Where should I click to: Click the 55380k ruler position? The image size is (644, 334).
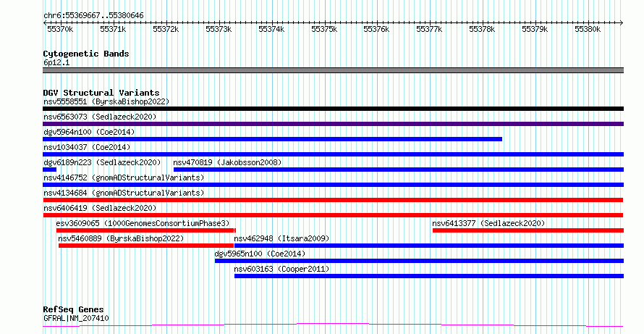point(588,29)
